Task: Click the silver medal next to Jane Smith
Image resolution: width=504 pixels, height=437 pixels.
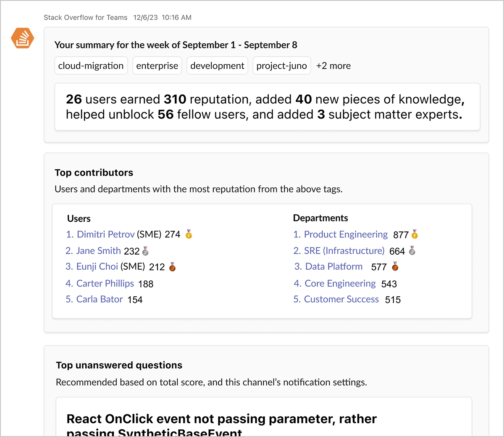Action: (145, 251)
